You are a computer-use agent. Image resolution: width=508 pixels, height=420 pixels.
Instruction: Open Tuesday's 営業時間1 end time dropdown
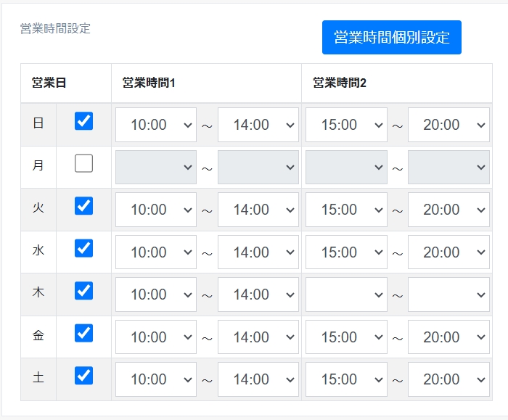258,210
